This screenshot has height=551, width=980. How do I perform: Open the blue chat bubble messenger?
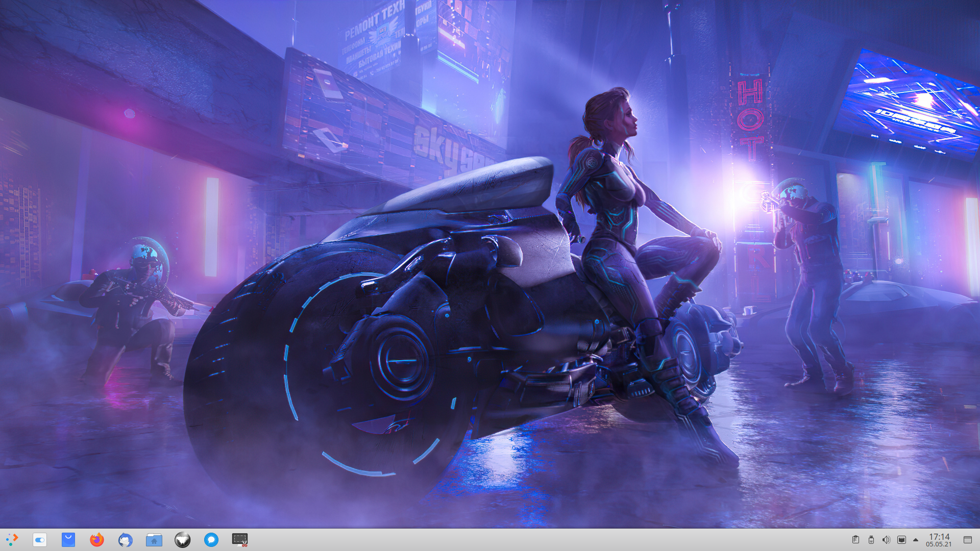[x=211, y=540]
